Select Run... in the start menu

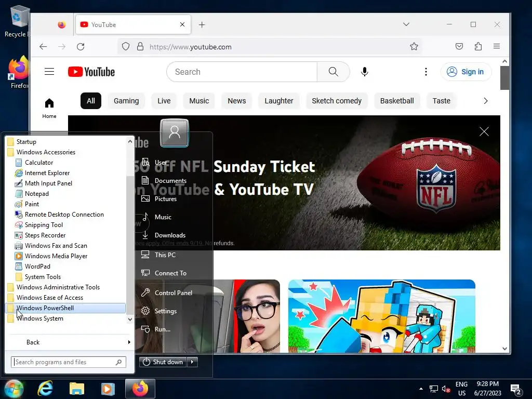pyautogui.click(x=156, y=329)
